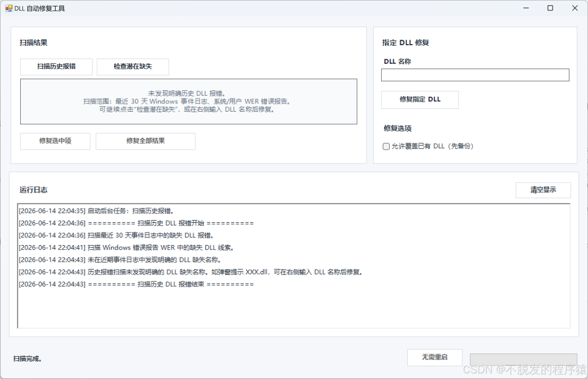Click inside the 运行日志 log text area
This screenshot has height=379, width=588.
pyautogui.click(x=293, y=266)
